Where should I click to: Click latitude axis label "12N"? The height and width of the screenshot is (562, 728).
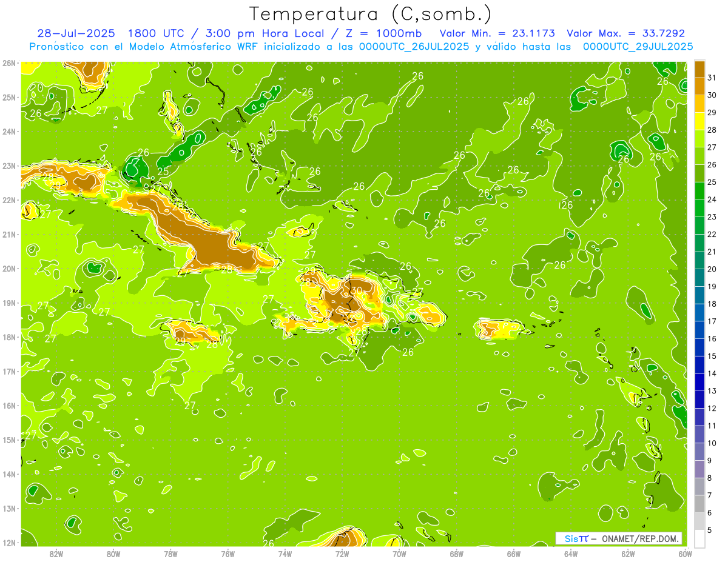pos(8,543)
